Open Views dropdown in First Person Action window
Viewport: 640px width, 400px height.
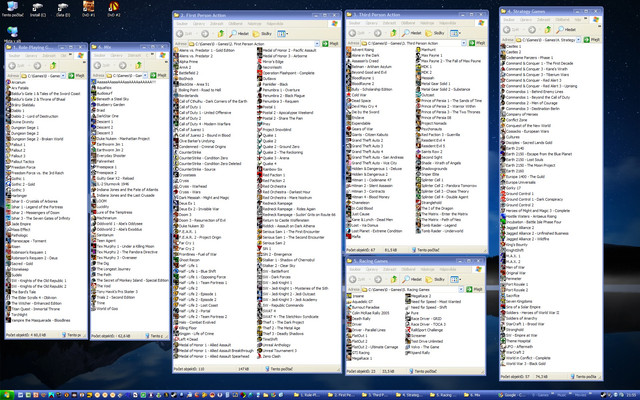[x=282, y=33]
